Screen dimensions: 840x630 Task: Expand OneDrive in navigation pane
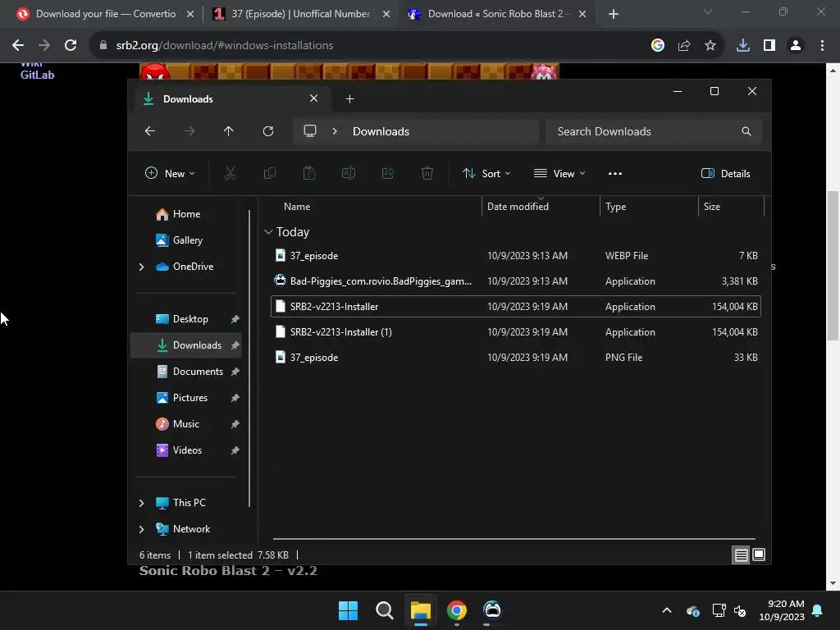[141, 267]
